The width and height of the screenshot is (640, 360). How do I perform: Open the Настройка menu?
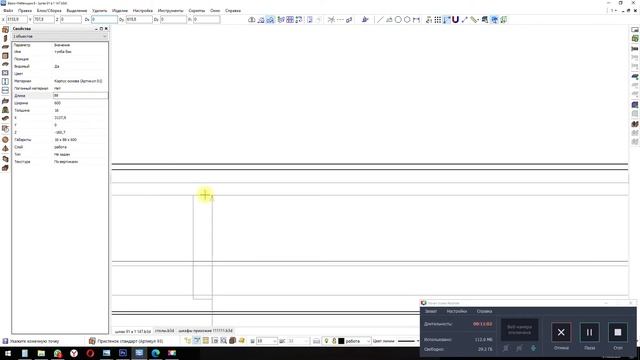pos(142,11)
